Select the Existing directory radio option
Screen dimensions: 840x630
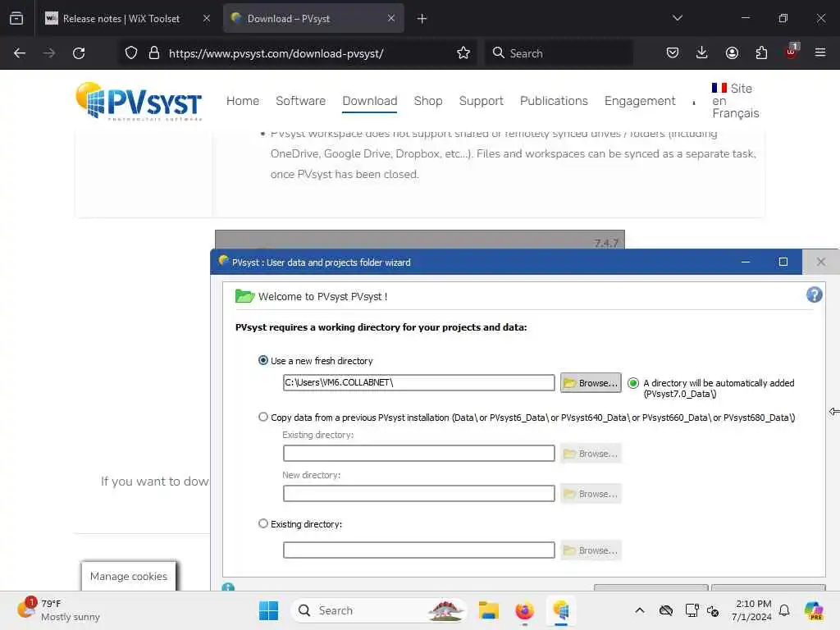[x=262, y=523]
